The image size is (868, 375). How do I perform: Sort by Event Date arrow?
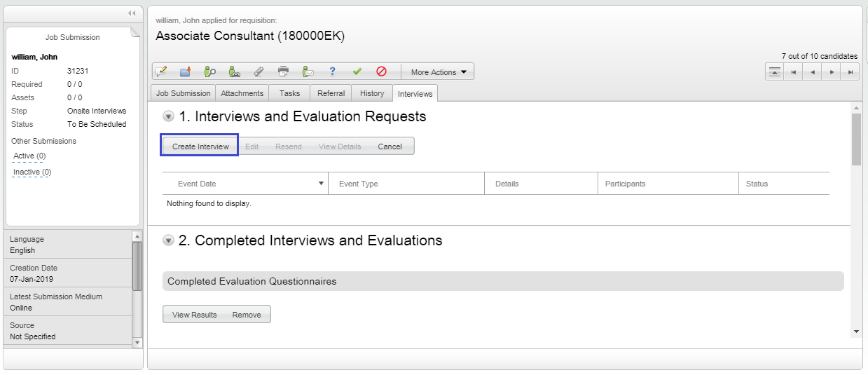tap(322, 184)
